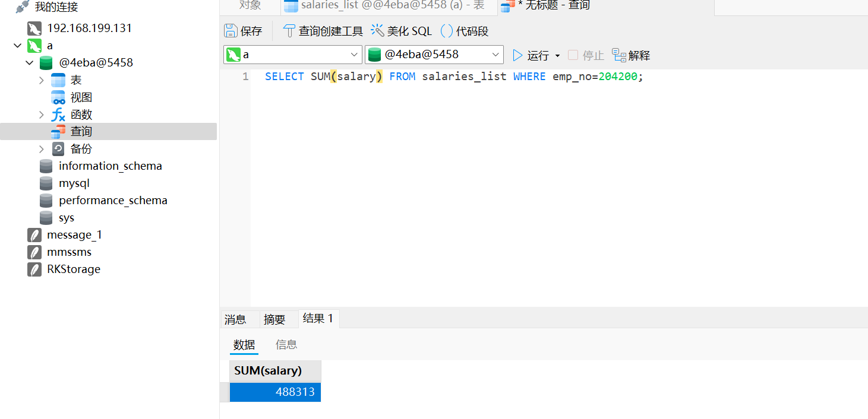
Task: Click the My Connections plug icon
Action: point(23,7)
